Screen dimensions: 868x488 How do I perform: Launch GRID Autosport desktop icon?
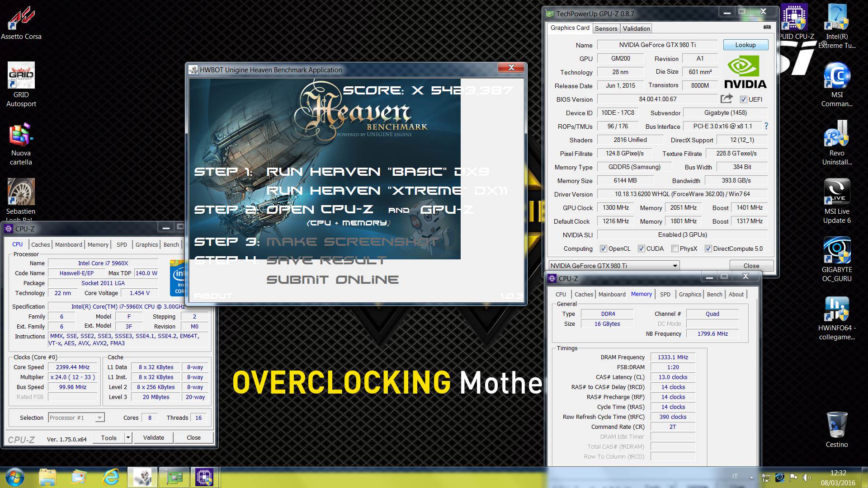click(x=21, y=84)
